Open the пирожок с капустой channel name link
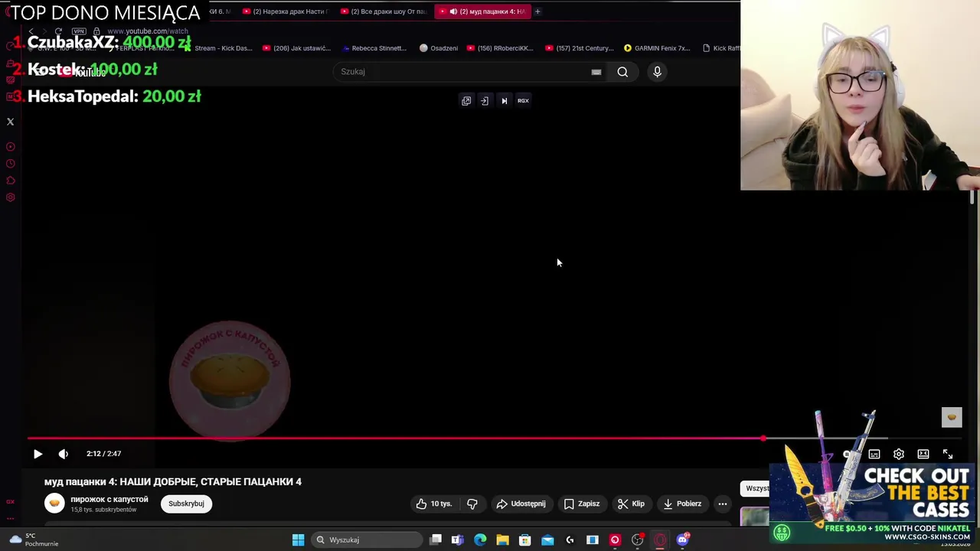 (x=109, y=499)
